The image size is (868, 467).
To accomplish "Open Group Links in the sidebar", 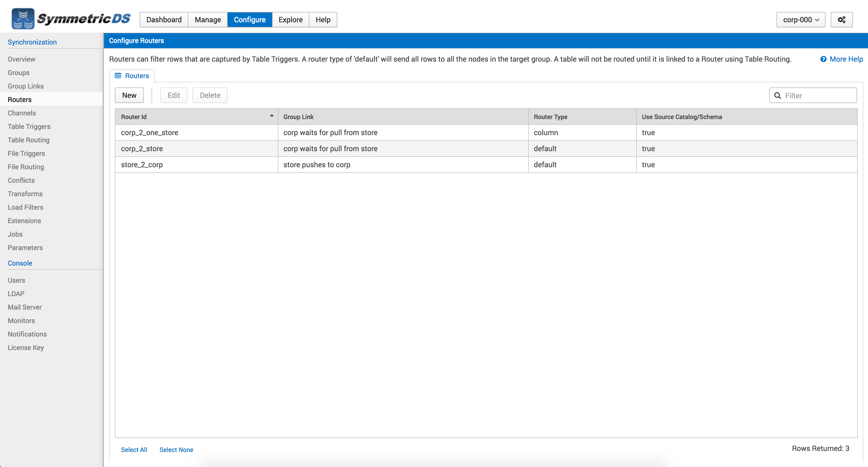I will (26, 86).
